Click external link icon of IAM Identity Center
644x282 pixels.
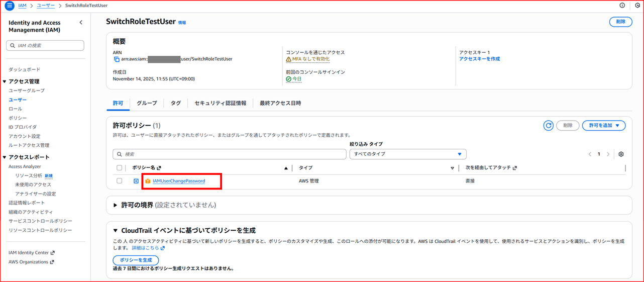pyautogui.click(x=52, y=253)
